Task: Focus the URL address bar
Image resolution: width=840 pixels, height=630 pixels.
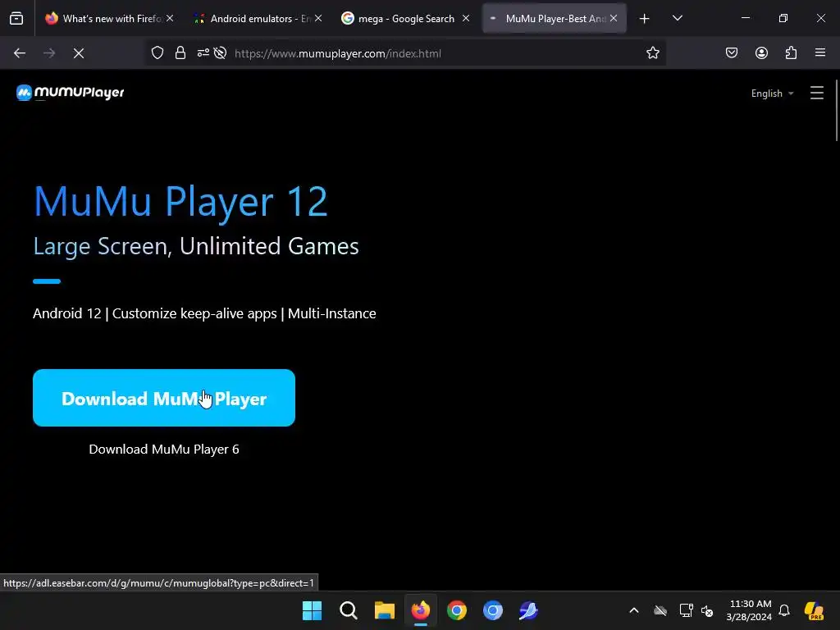Action: coord(404,53)
